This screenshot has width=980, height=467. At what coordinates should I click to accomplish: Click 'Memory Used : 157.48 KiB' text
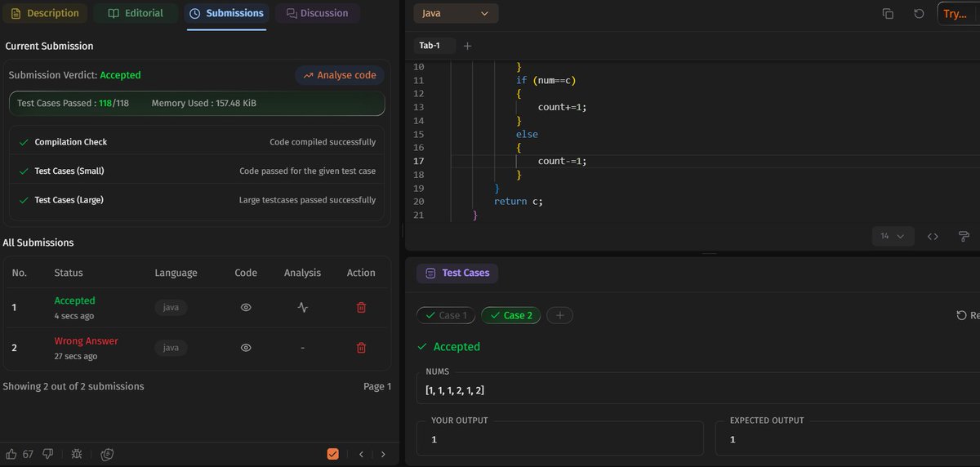click(x=204, y=104)
